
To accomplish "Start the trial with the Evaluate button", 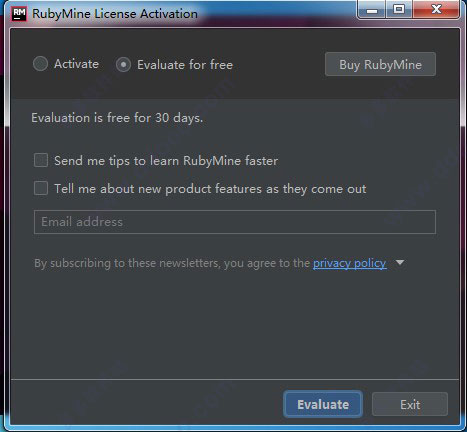I will (323, 404).
